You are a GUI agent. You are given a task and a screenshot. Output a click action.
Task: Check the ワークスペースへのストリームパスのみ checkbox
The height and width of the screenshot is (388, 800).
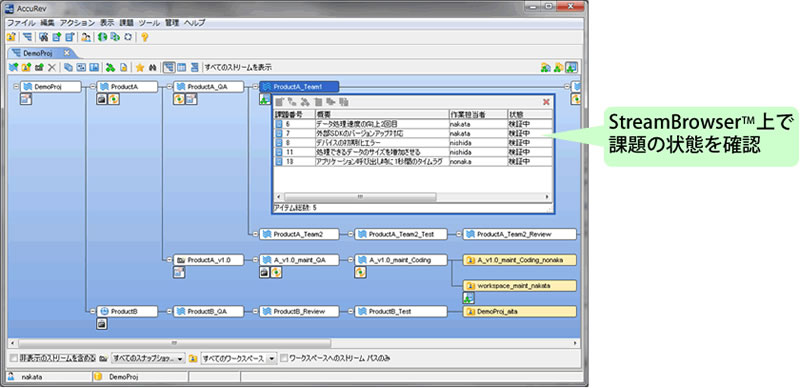285,358
